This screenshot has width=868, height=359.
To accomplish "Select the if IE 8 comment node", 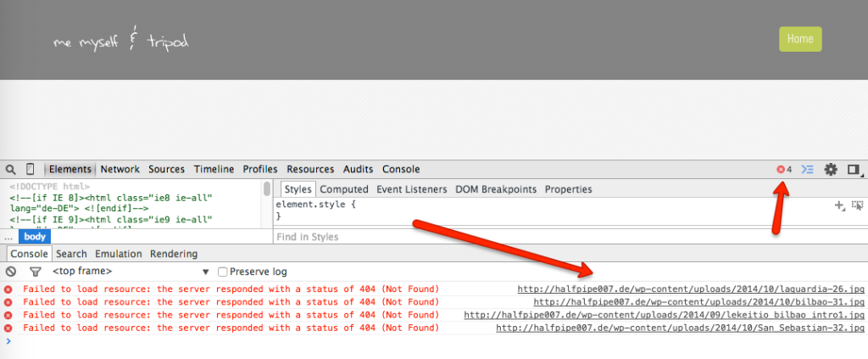I will pyautogui.click(x=111, y=203).
